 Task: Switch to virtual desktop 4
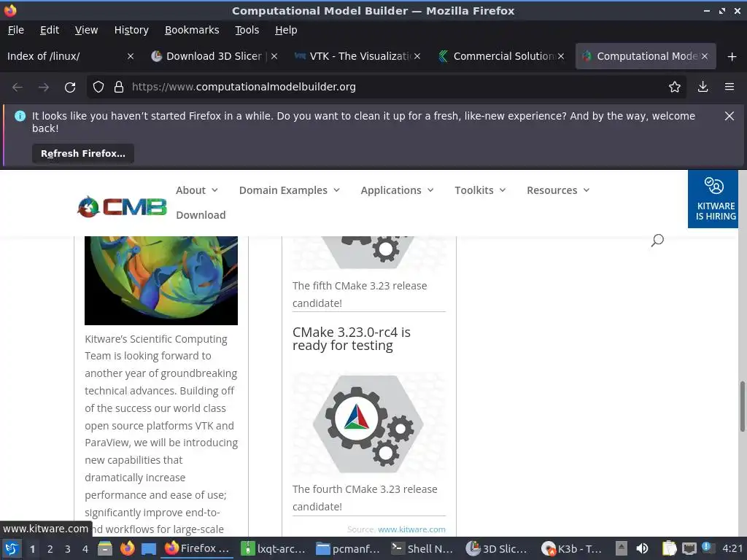[x=85, y=549]
